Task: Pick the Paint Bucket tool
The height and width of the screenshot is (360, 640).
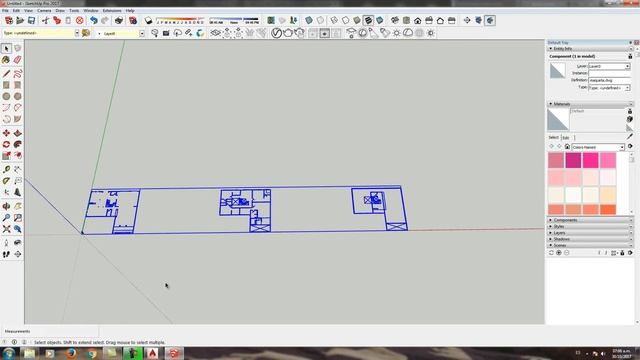Action: click(x=6, y=60)
